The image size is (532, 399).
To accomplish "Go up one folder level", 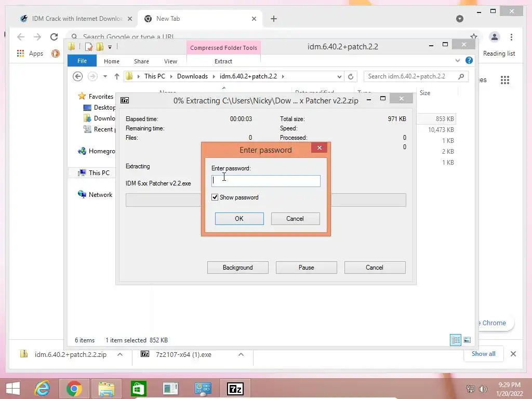I will (x=117, y=76).
